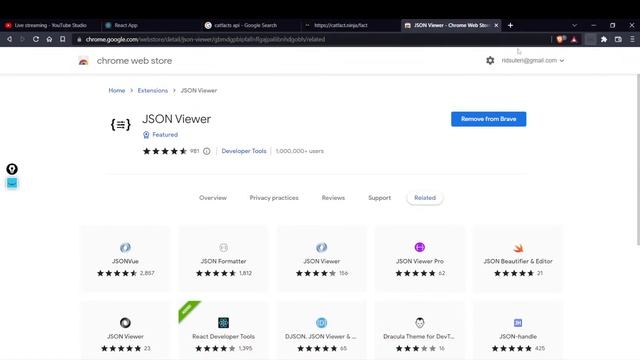Open the browser hamburger menu

point(632,39)
